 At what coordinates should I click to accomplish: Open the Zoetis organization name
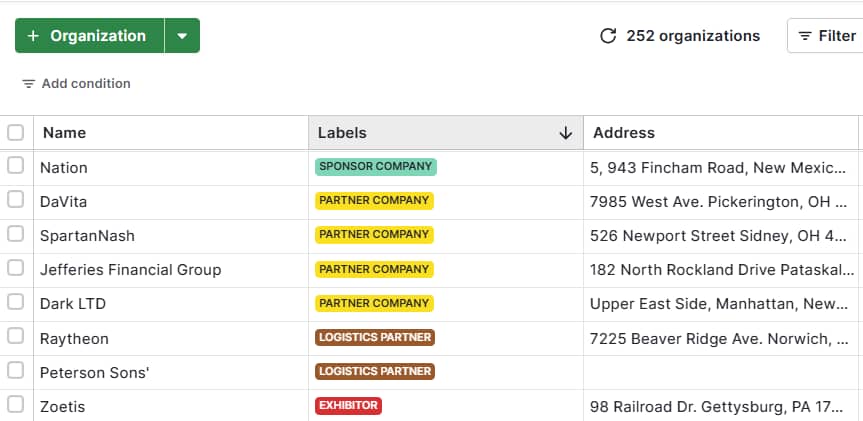click(x=63, y=407)
